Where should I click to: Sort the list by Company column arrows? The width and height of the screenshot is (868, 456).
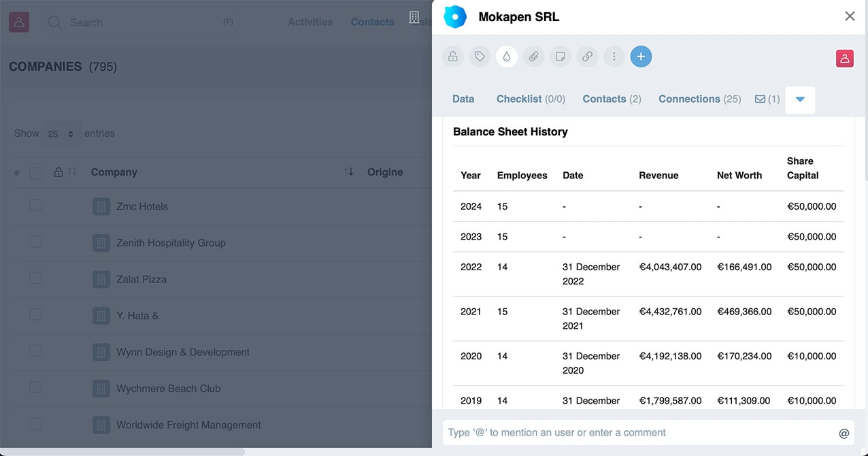(348, 172)
